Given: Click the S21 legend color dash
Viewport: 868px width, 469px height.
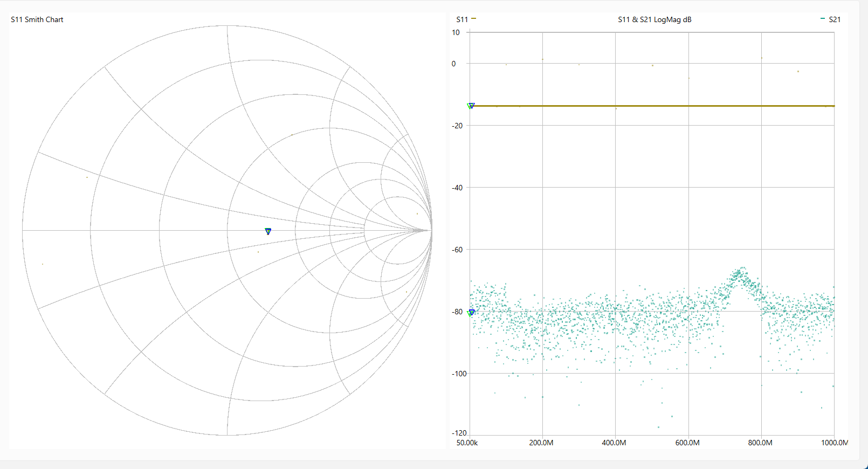Looking at the screenshot, I should (822, 19).
